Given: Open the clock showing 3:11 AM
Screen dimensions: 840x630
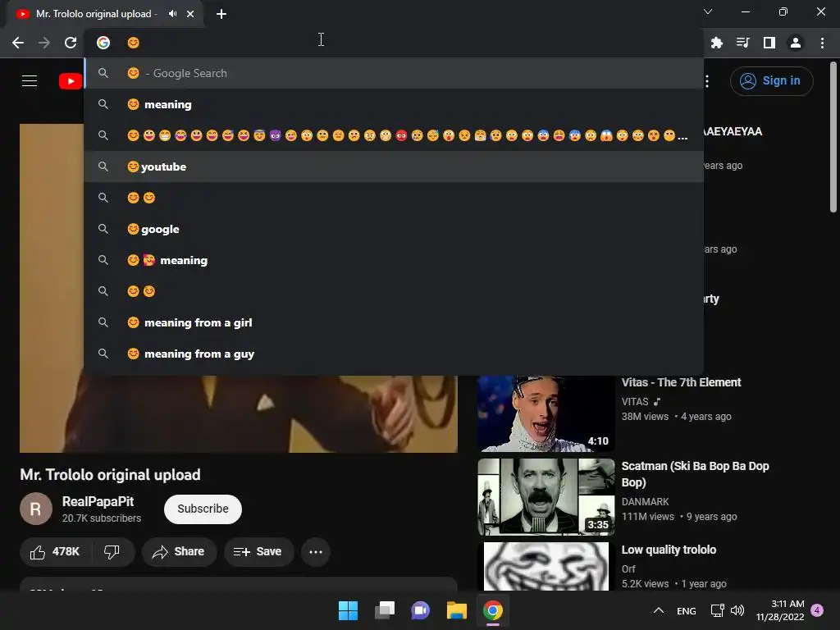Looking at the screenshot, I should (780, 610).
